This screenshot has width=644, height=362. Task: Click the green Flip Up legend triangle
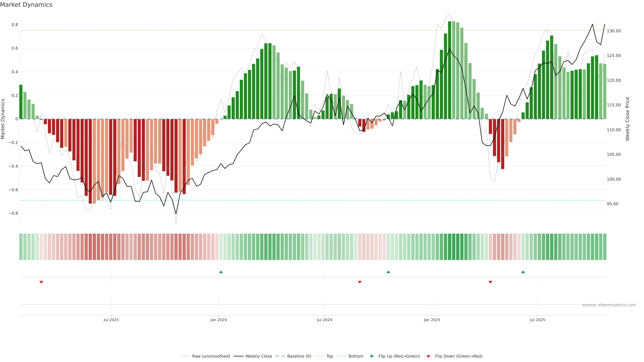point(372,356)
